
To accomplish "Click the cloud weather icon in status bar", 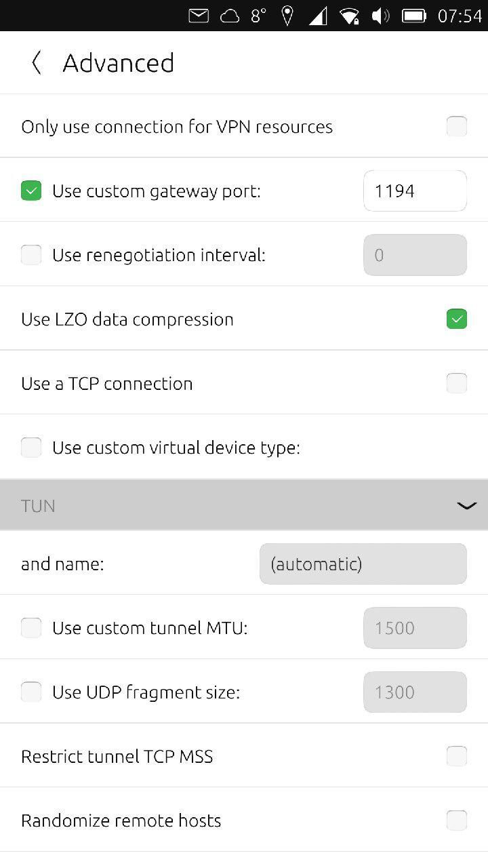I will (x=230, y=16).
